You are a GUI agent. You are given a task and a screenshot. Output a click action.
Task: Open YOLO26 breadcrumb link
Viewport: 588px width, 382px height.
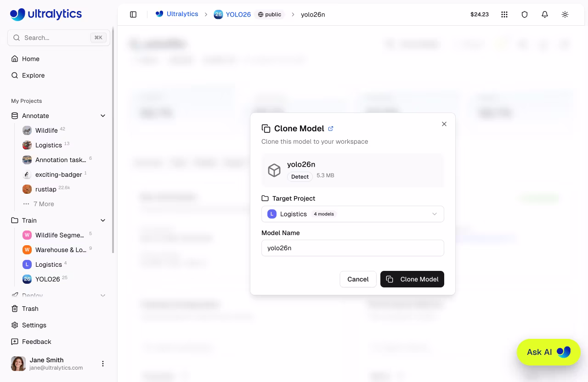(x=238, y=14)
